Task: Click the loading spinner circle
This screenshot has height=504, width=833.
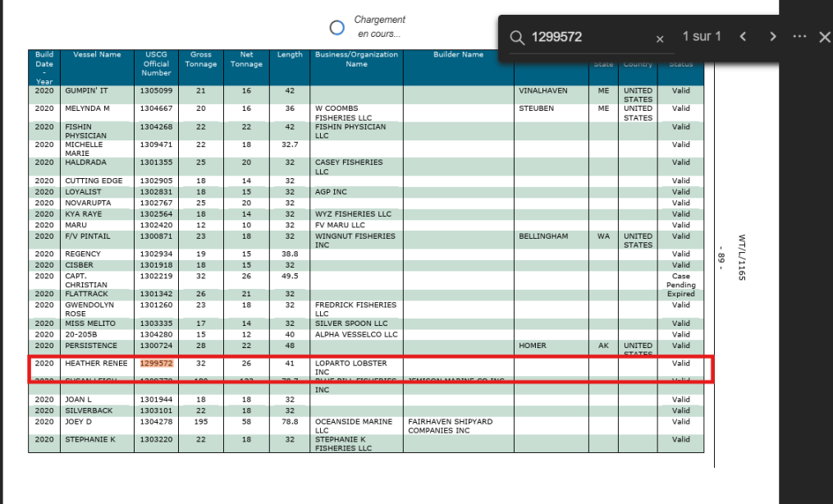Action: 336,27
